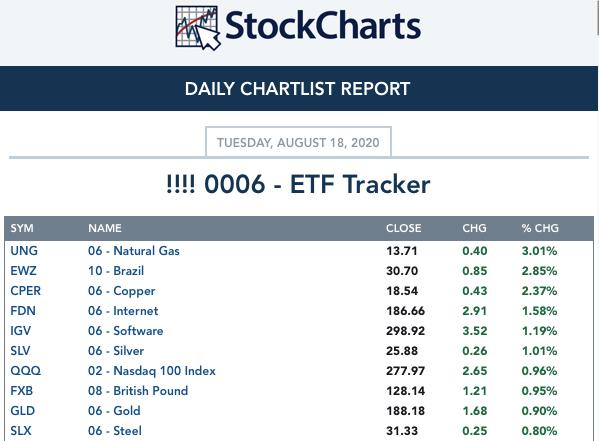
Task: Click the IGV symbol
Action: pos(20,331)
